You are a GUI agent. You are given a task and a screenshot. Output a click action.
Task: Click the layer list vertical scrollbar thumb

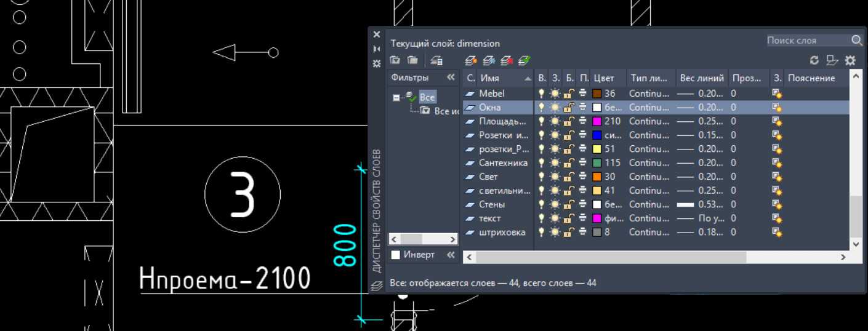coord(855,216)
